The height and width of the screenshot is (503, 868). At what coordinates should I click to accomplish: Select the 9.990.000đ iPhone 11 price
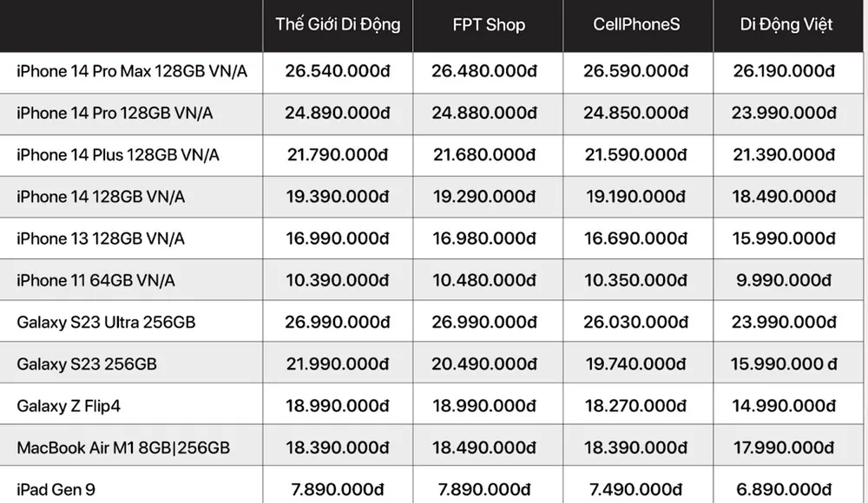pyautogui.click(x=786, y=280)
